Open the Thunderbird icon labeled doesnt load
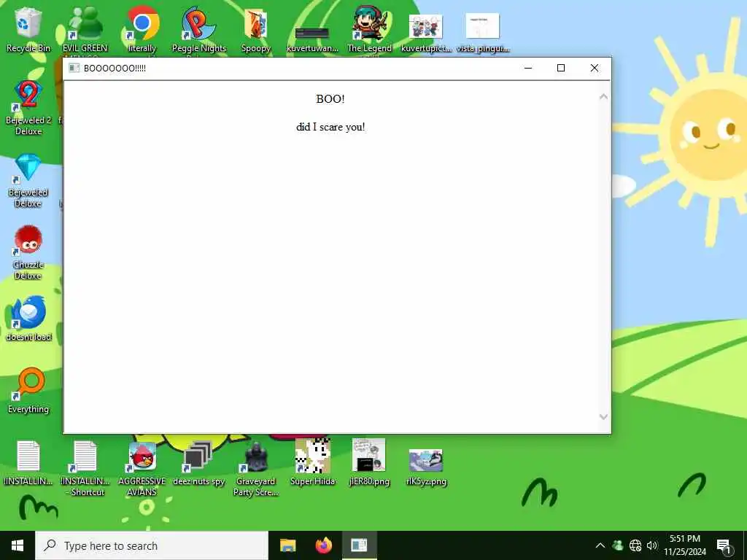This screenshot has height=560, width=747. [x=28, y=318]
